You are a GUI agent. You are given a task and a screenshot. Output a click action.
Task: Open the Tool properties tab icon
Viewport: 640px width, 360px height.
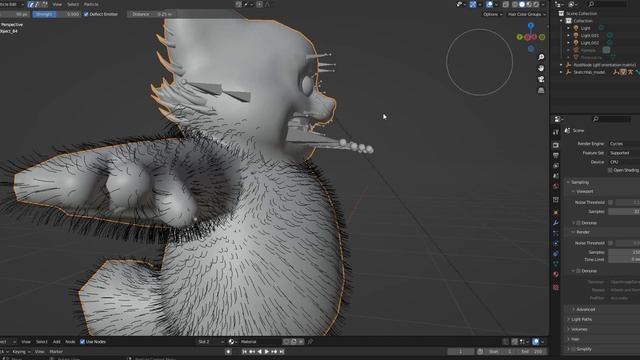point(556,132)
